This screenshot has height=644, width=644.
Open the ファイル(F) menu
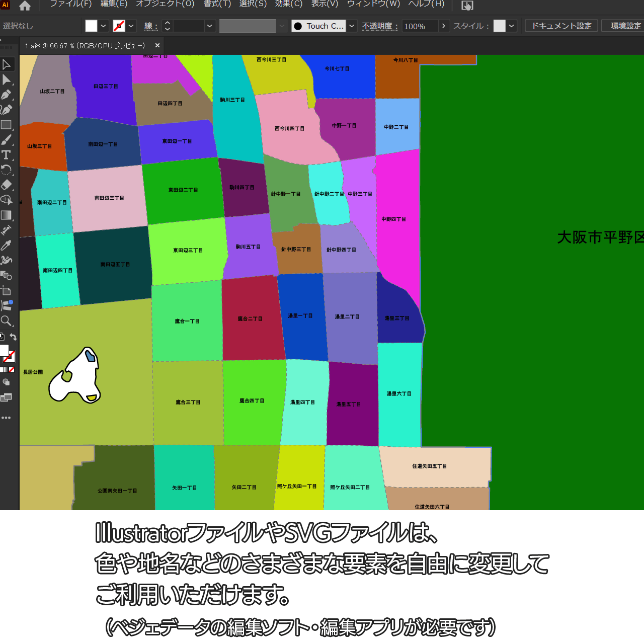[70, 4]
